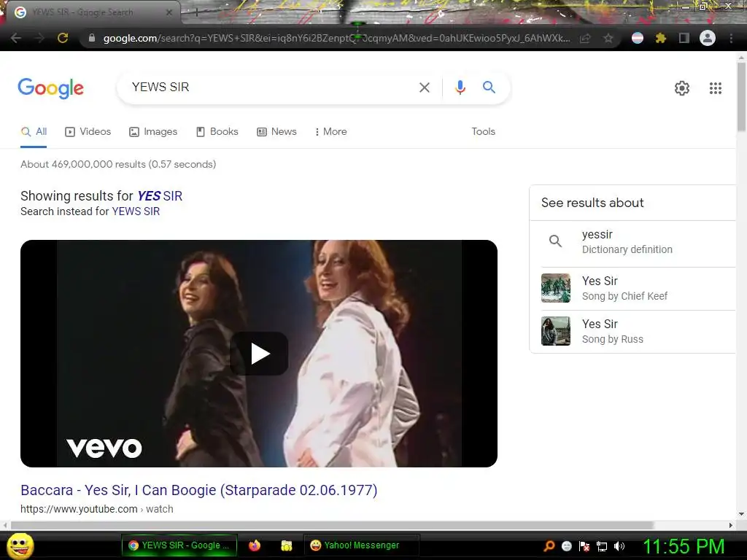The width and height of the screenshot is (747, 560).
Task: Open the Google apps grid
Action: click(x=715, y=88)
